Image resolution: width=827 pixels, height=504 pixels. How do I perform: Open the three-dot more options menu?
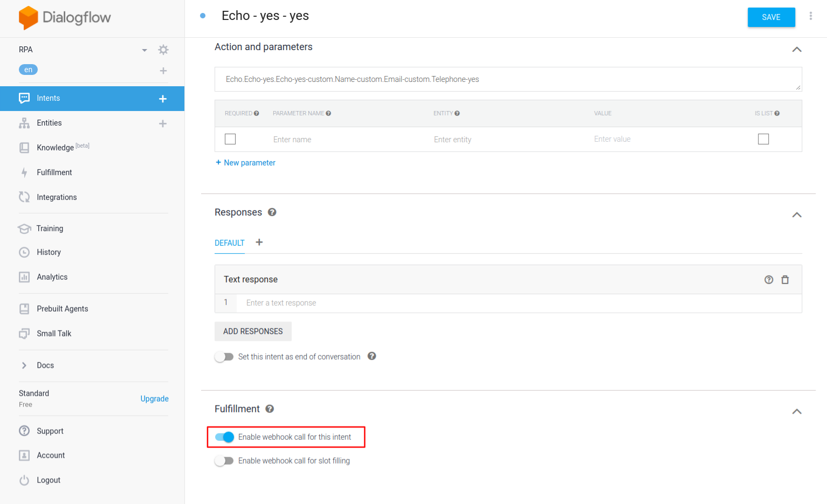(810, 16)
